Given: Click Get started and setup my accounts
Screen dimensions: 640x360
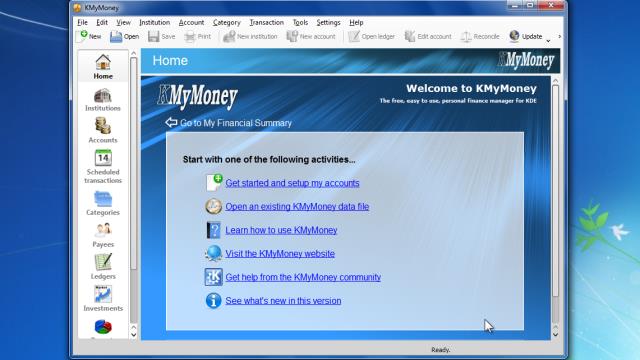Looking at the screenshot, I should (292, 183).
